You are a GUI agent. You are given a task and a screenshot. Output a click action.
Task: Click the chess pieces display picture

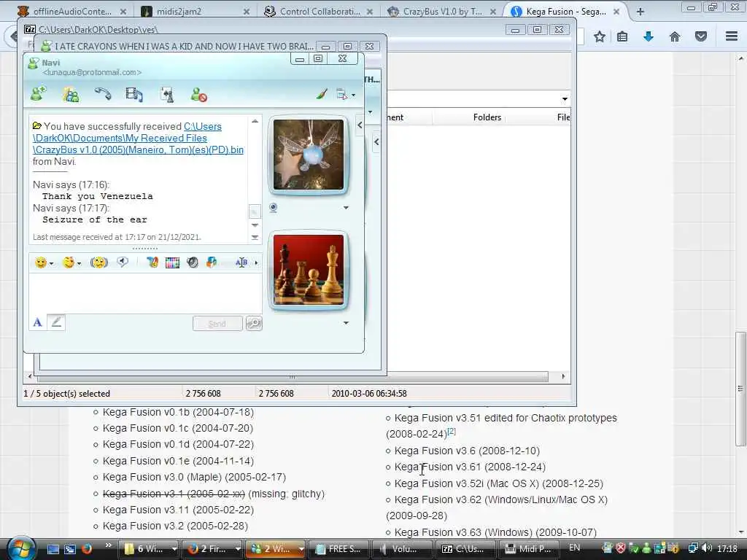pos(309,270)
